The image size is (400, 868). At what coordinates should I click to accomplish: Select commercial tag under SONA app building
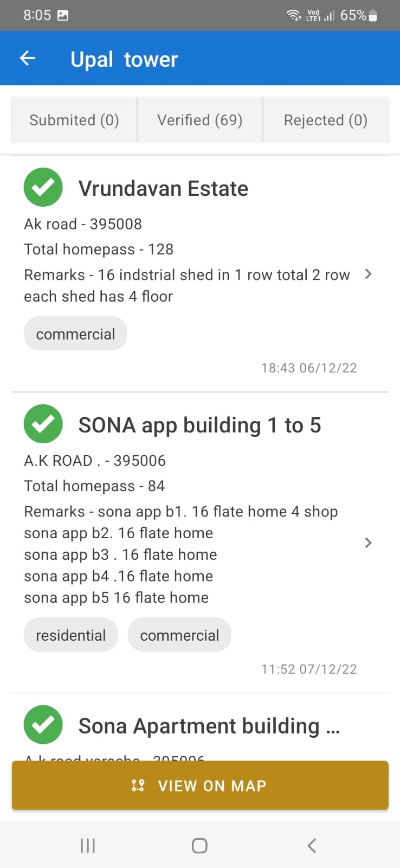[x=179, y=635]
